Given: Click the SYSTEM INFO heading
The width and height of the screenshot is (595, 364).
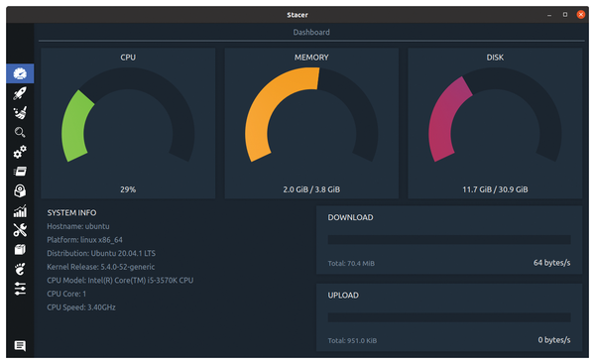Looking at the screenshot, I should [x=71, y=212].
